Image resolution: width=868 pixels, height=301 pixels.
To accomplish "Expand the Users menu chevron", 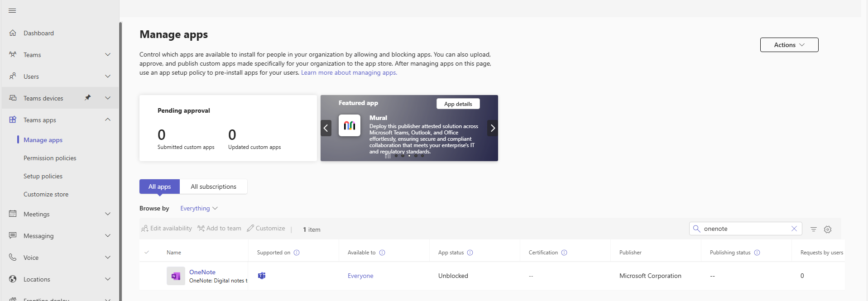I will [x=108, y=76].
